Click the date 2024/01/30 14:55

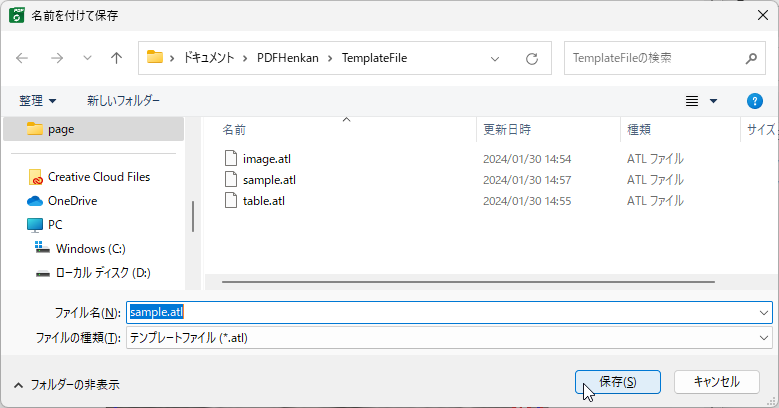pos(527,201)
